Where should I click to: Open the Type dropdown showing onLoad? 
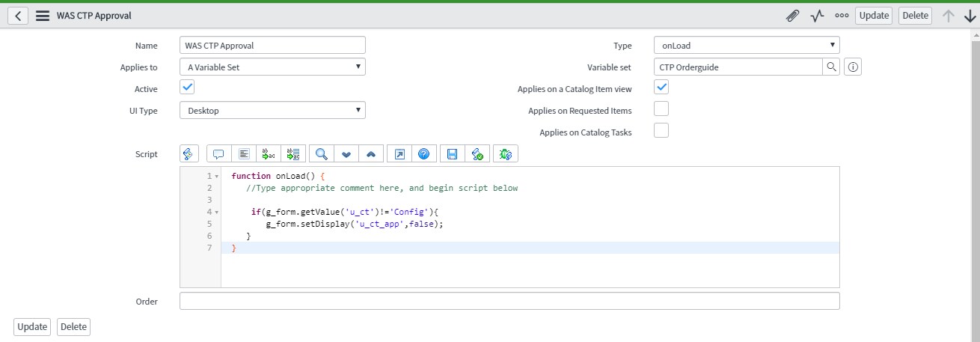tap(747, 46)
